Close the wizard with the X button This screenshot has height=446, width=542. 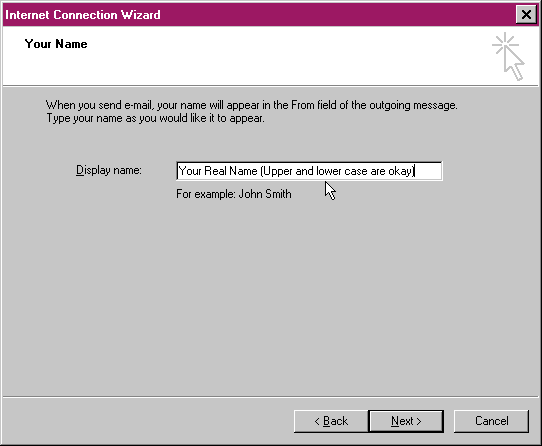coord(526,15)
